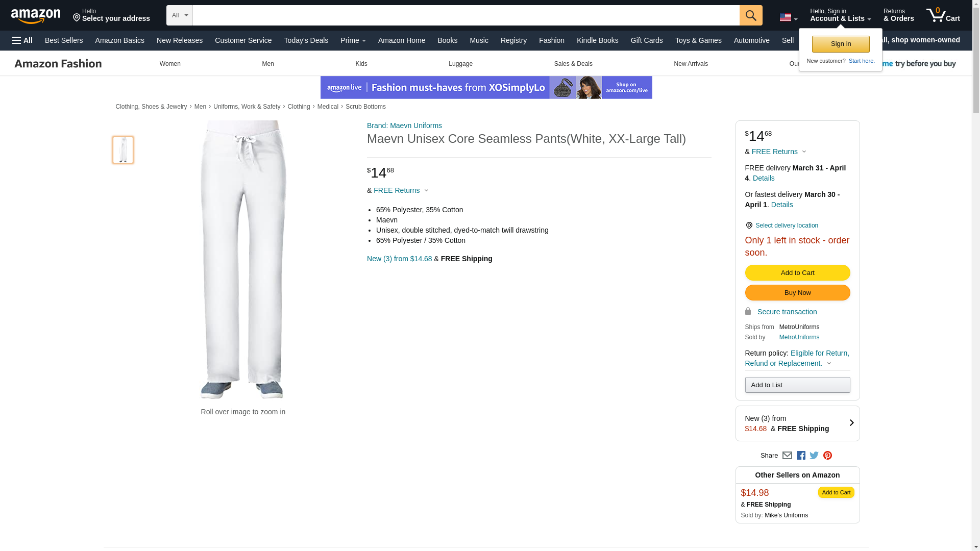
Task: Open the All hamburger menu
Action: (22, 40)
